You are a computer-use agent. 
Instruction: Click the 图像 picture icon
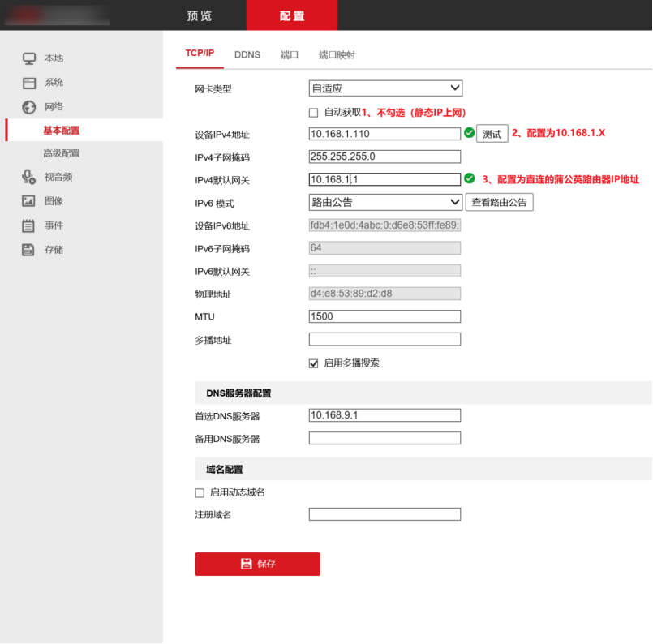tap(29, 201)
